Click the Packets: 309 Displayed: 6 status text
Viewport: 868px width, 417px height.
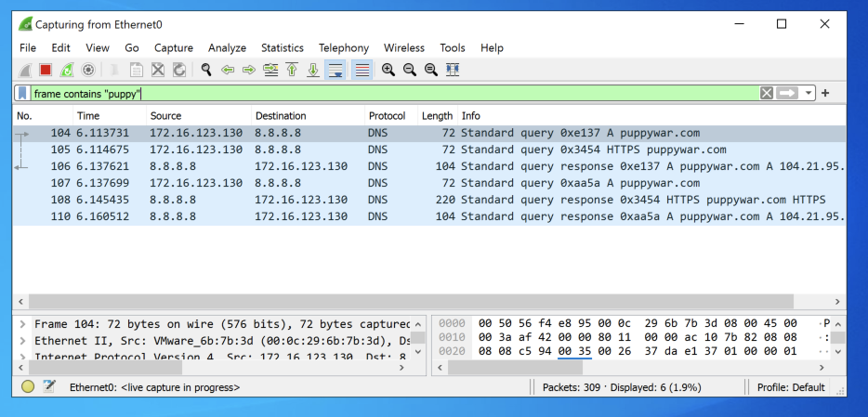pos(622,387)
